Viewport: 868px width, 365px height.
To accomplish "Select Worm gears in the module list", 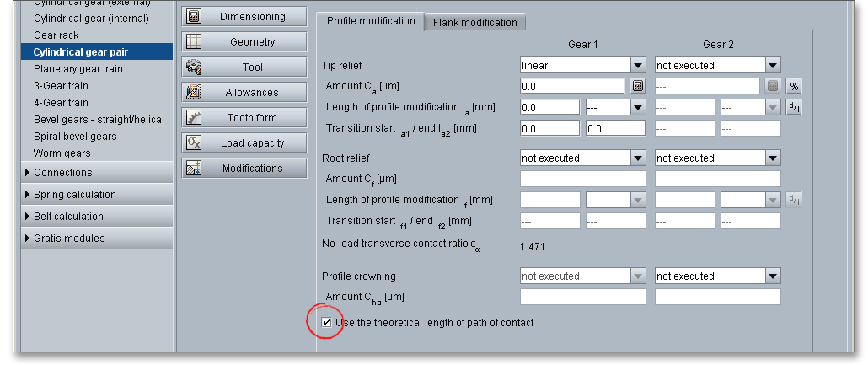I will coord(62,153).
